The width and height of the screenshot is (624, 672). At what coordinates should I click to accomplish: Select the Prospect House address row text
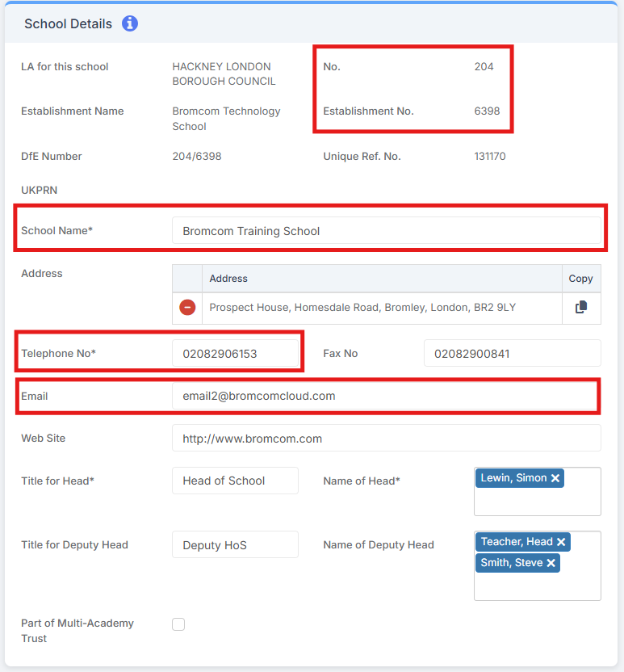tap(362, 308)
